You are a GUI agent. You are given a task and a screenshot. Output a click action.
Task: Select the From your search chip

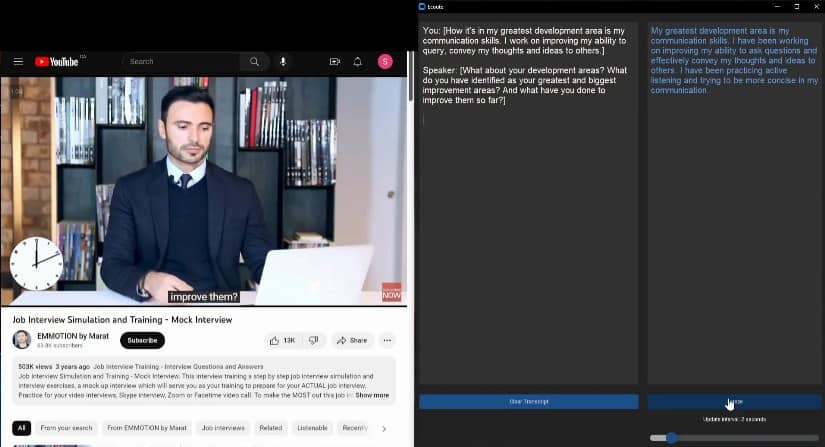pos(66,428)
